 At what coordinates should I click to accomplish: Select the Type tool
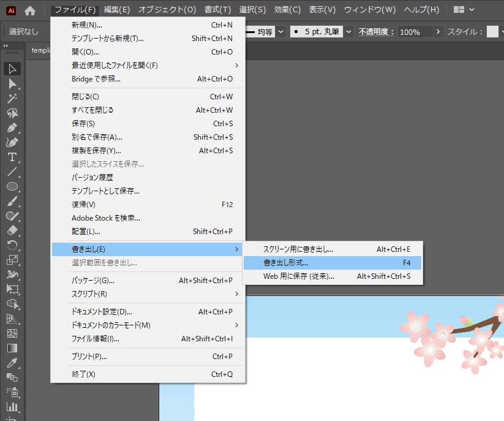pyautogui.click(x=12, y=157)
